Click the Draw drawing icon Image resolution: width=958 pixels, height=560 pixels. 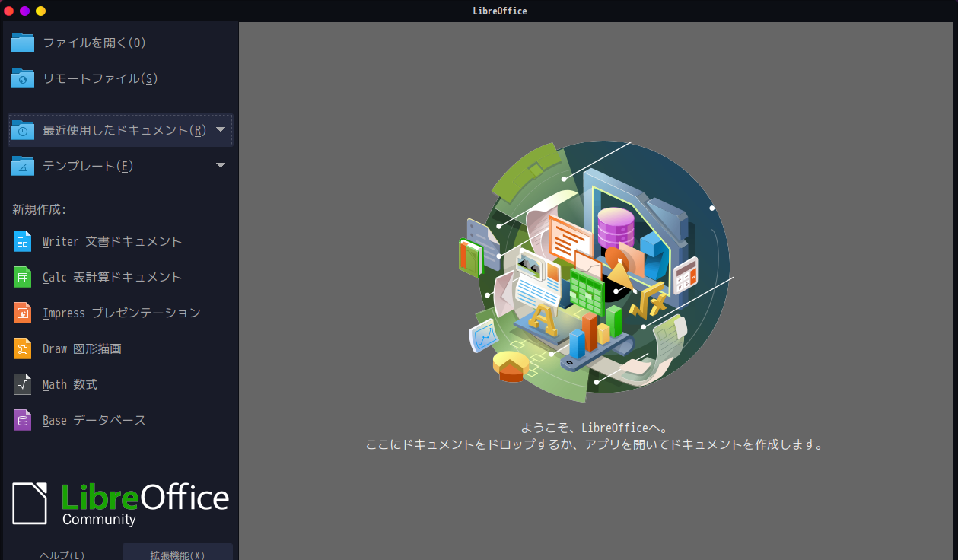[23, 348]
